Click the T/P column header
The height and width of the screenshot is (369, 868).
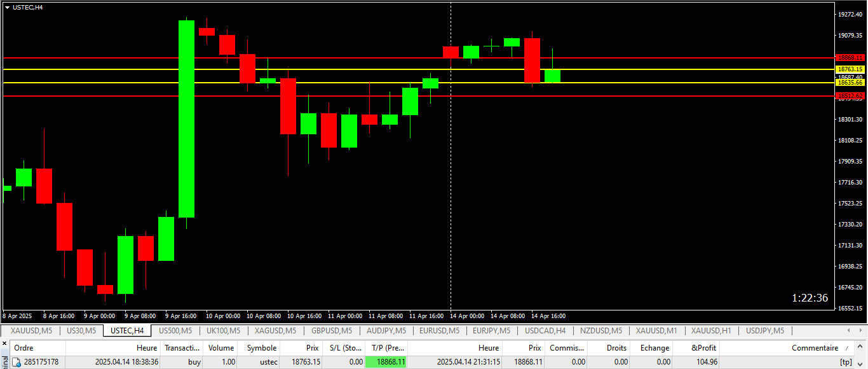pyautogui.click(x=386, y=348)
